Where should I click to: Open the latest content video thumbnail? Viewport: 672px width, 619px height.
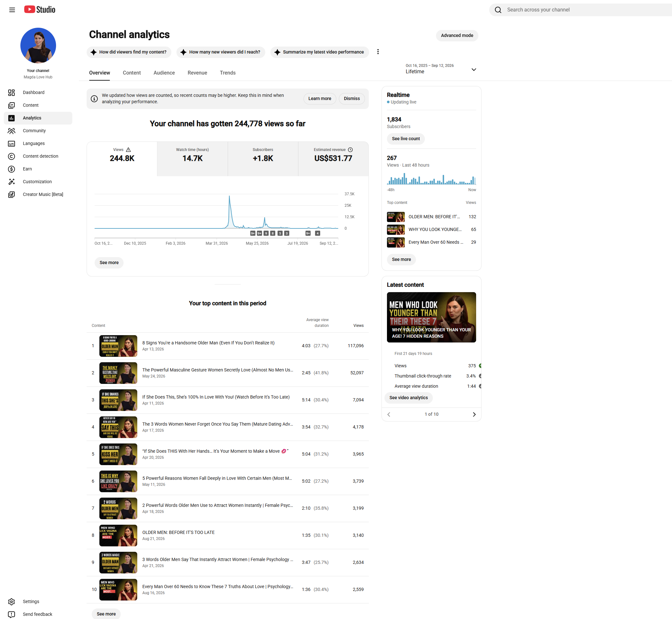click(431, 317)
